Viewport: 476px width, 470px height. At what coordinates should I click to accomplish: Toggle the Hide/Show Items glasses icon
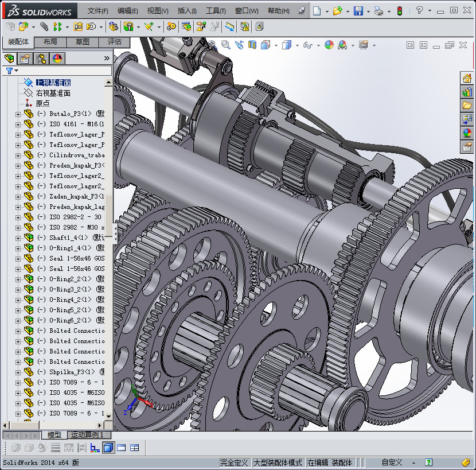pyautogui.click(x=308, y=45)
